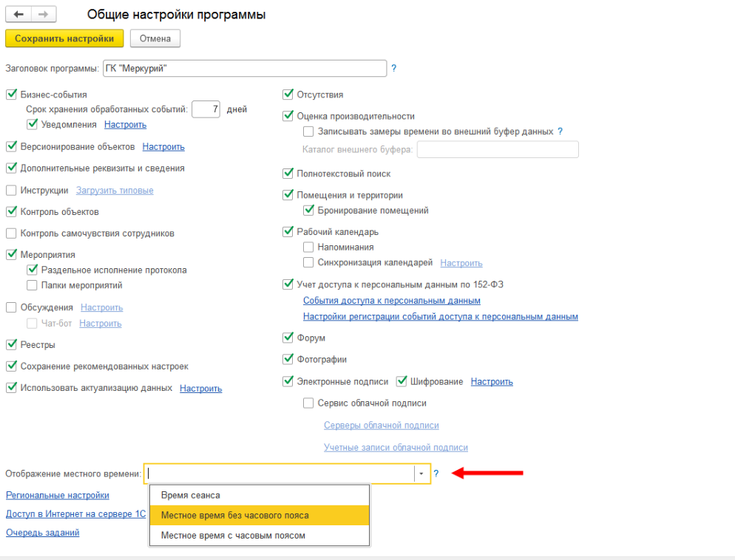Open help icon next to external buffer option

560,132
